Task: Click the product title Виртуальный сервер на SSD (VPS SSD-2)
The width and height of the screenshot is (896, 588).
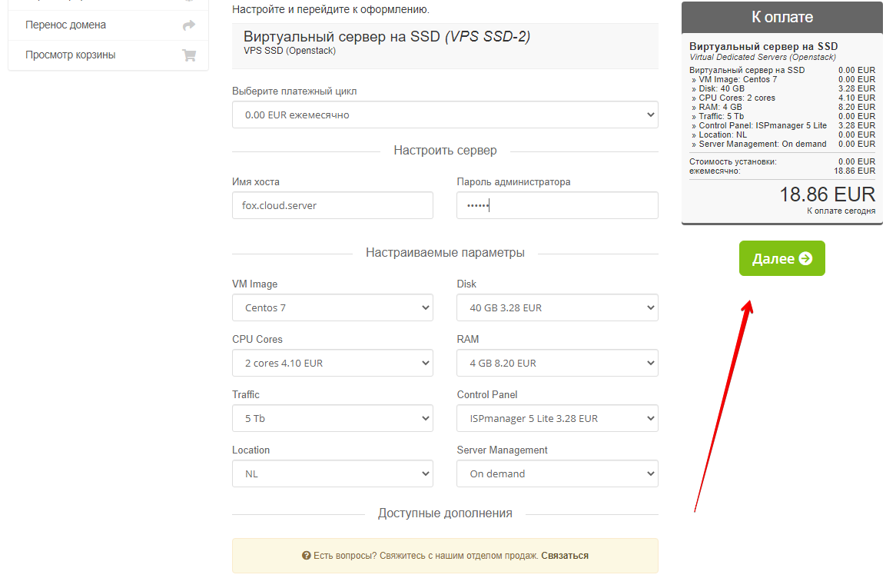Action: [387, 37]
